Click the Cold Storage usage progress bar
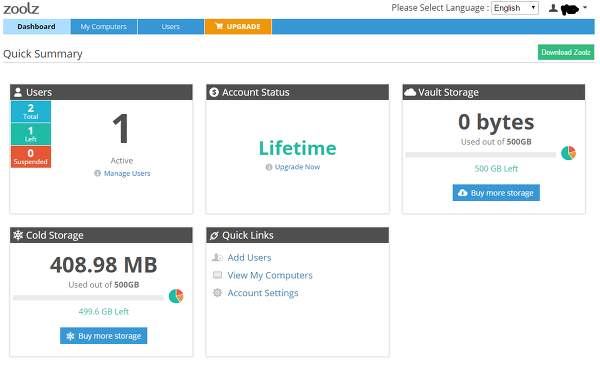Screen dimensions: 600x365 [88, 298]
